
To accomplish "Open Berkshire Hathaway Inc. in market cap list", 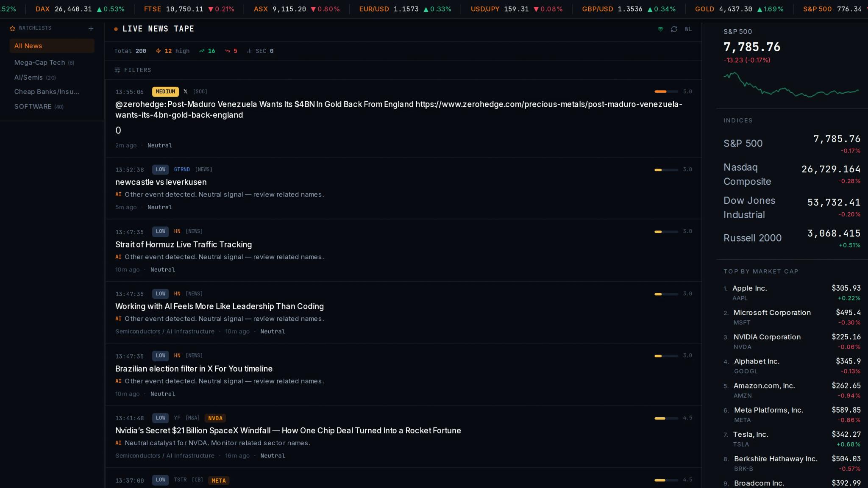I will coord(792,463).
